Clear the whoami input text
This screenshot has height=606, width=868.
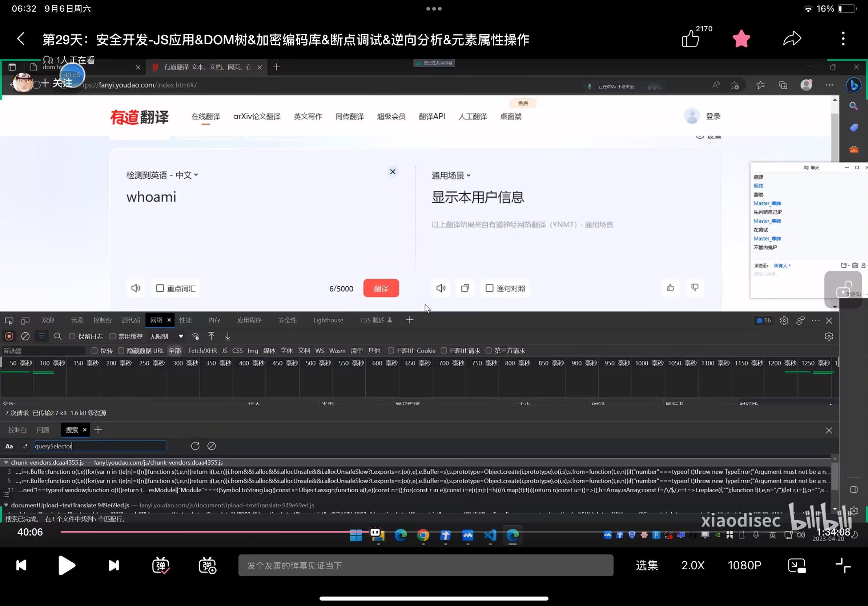393,172
